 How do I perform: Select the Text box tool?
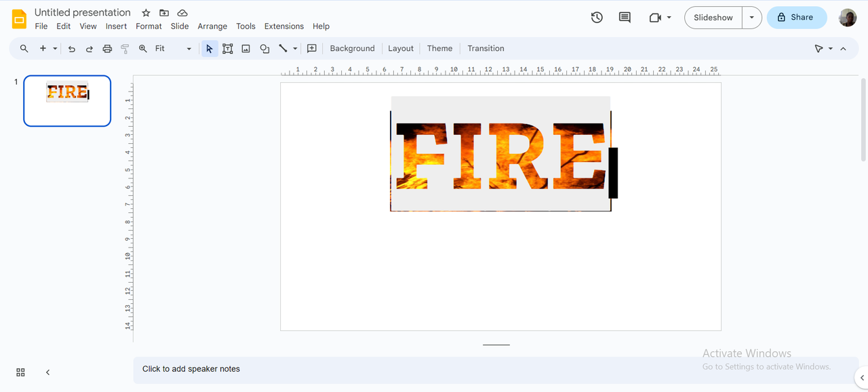coord(228,49)
